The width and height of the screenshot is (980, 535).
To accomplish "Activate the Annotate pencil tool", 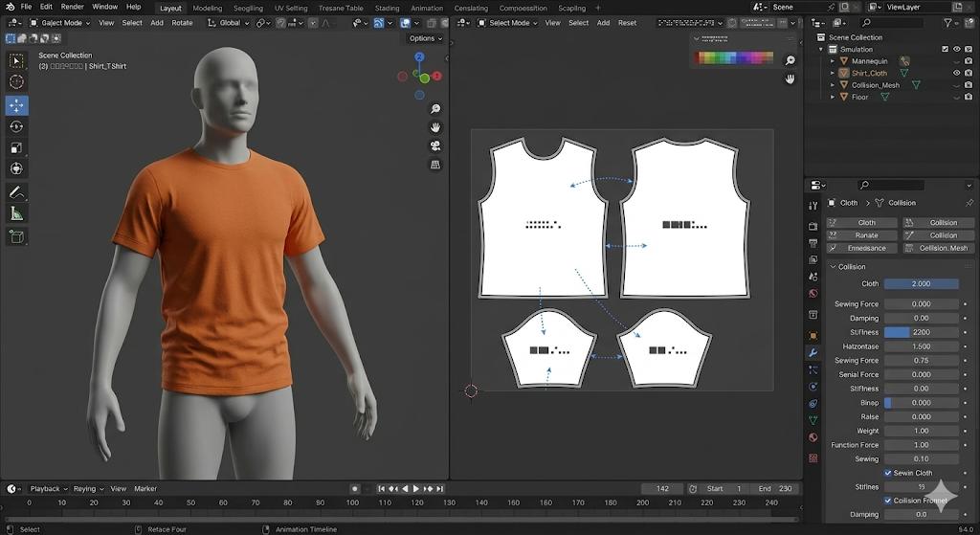I will click(x=16, y=192).
